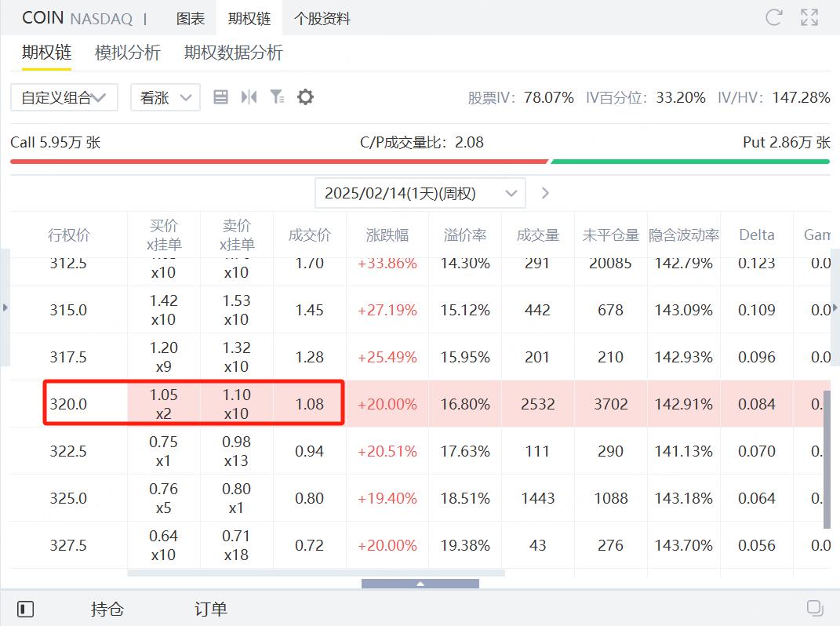Open the 自定义组合 dropdown
Screen dimensions: 840x626
click(64, 97)
